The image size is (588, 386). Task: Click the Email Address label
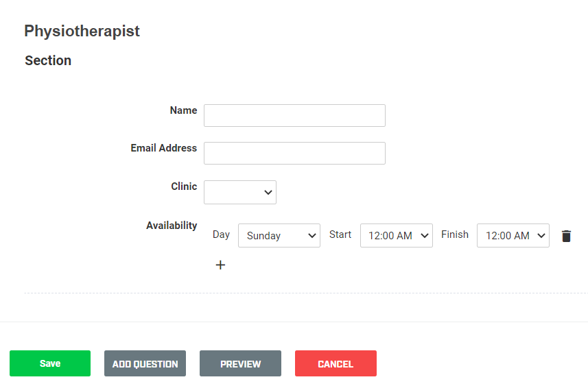click(164, 148)
